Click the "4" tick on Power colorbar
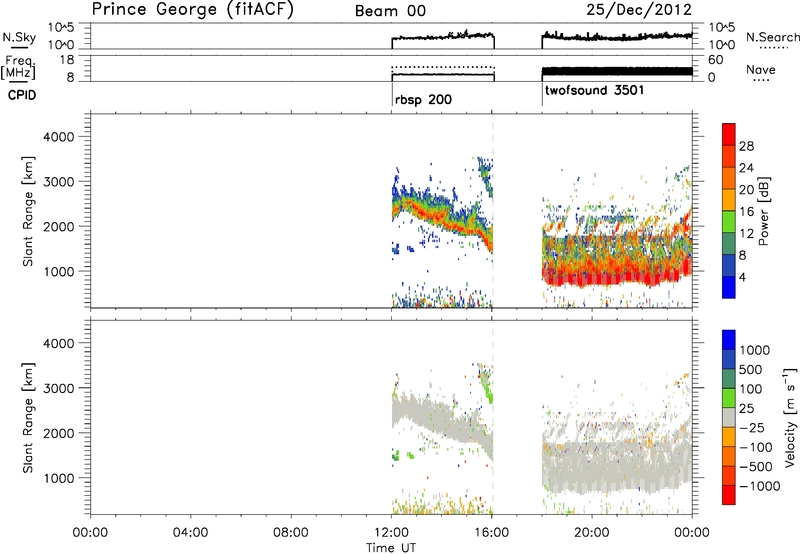The height and width of the screenshot is (554, 800). [x=742, y=277]
